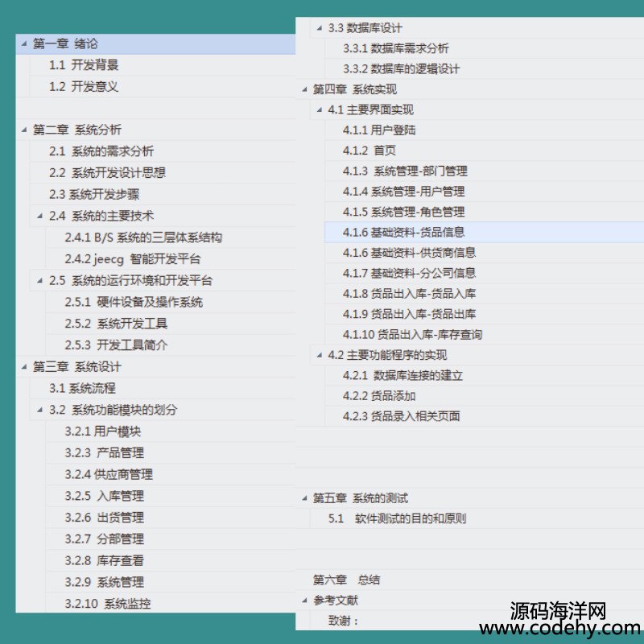Jump to 3.2.6 出货管理
This screenshot has height=644, width=644.
[x=105, y=518]
